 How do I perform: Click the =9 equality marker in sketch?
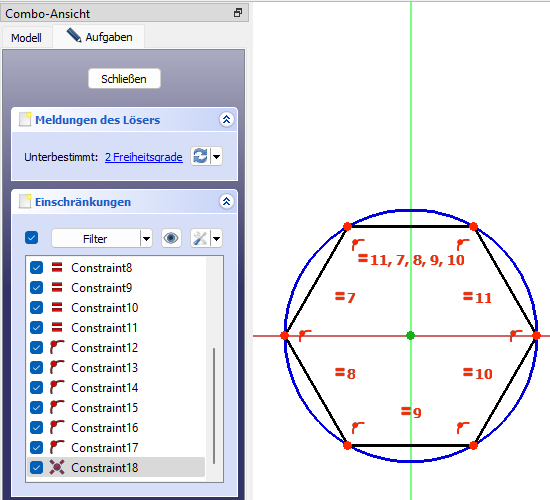[411, 412]
